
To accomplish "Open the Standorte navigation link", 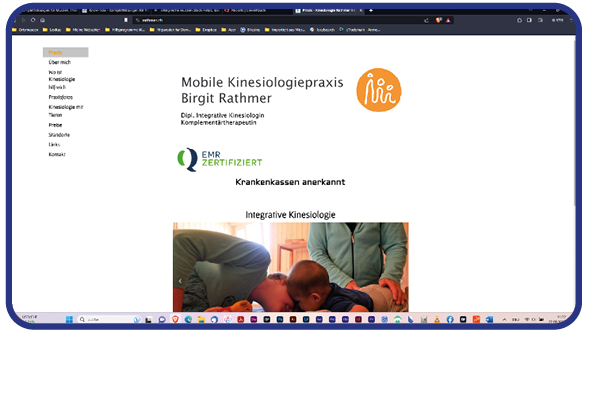I will [59, 135].
